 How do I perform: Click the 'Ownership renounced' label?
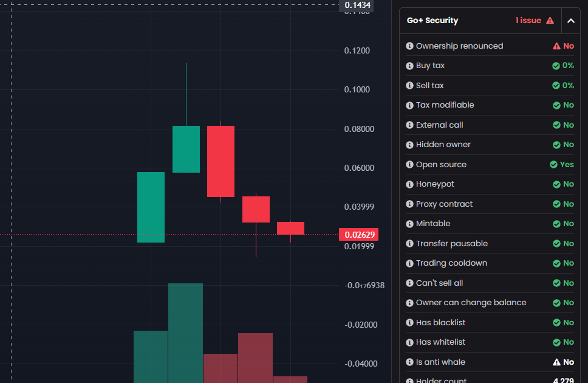click(459, 46)
